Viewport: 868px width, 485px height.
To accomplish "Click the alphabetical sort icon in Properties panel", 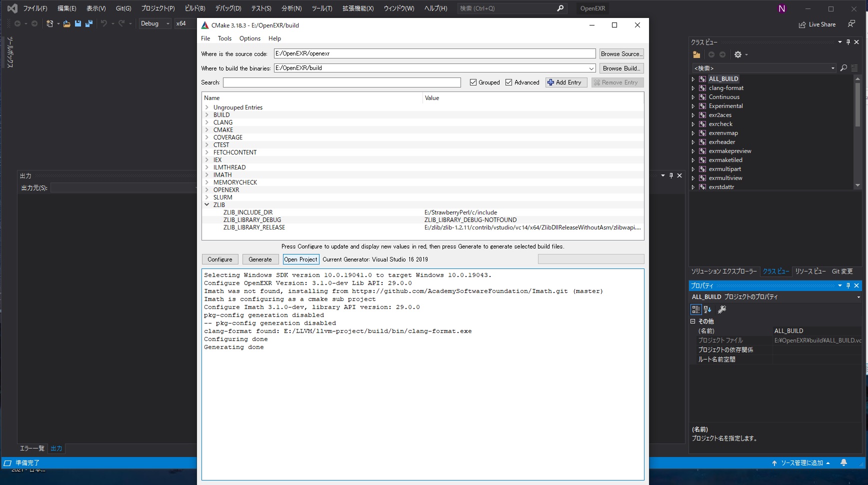I will [x=706, y=309].
